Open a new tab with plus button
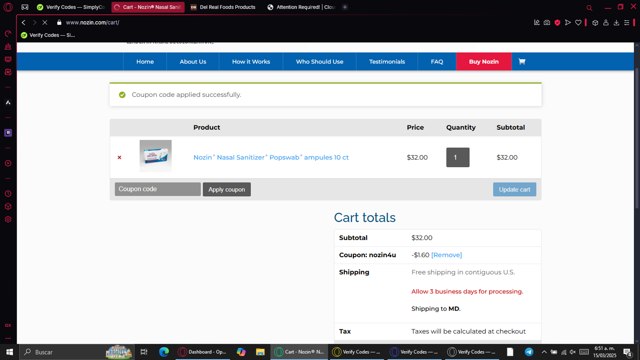This screenshot has height=360, width=640. pyautogui.click(x=345, y=7)
